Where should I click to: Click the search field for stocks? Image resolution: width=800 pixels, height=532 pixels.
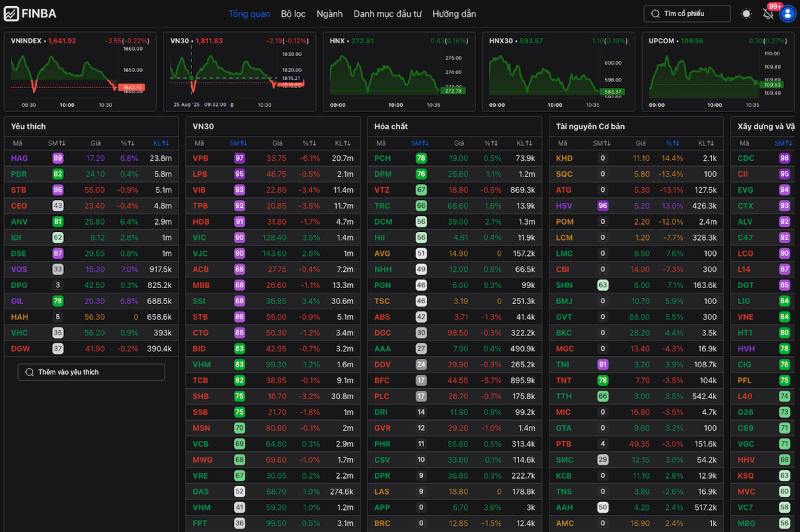point(687,14)
